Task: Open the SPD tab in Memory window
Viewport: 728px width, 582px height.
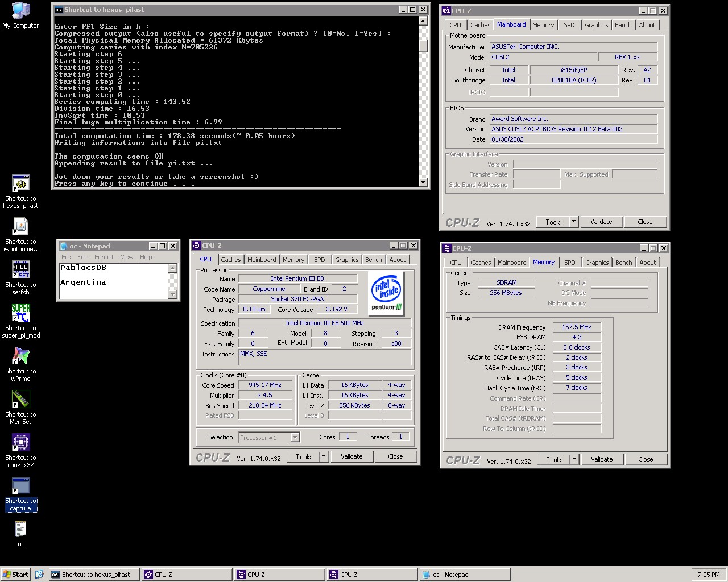Action: (570, 263)
